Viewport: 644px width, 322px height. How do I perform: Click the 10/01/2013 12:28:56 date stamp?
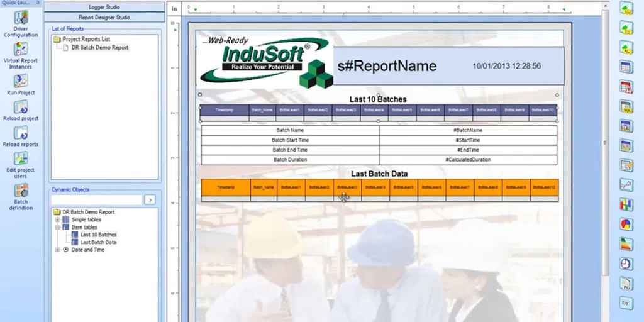[506, 66]
